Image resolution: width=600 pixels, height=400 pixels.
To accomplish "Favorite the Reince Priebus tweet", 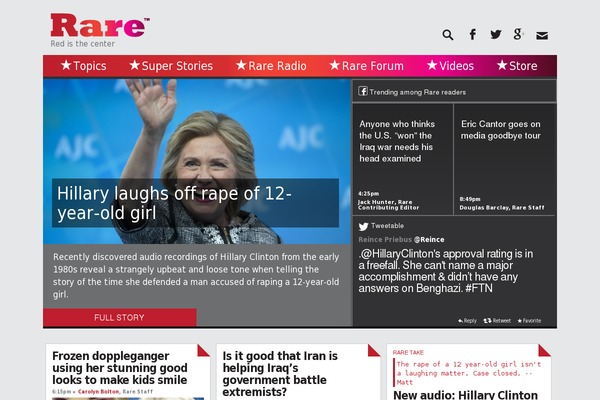I will tap(529, 321).
